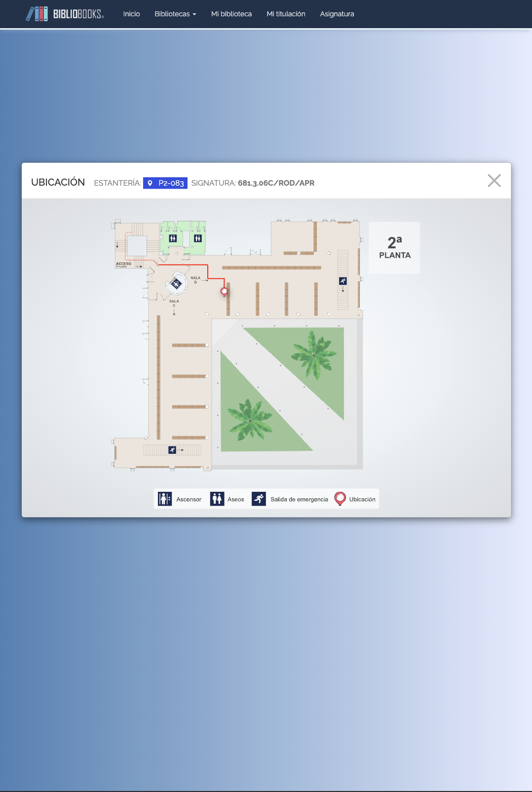Click the Aseos icon in the legend

coord(217,499)
